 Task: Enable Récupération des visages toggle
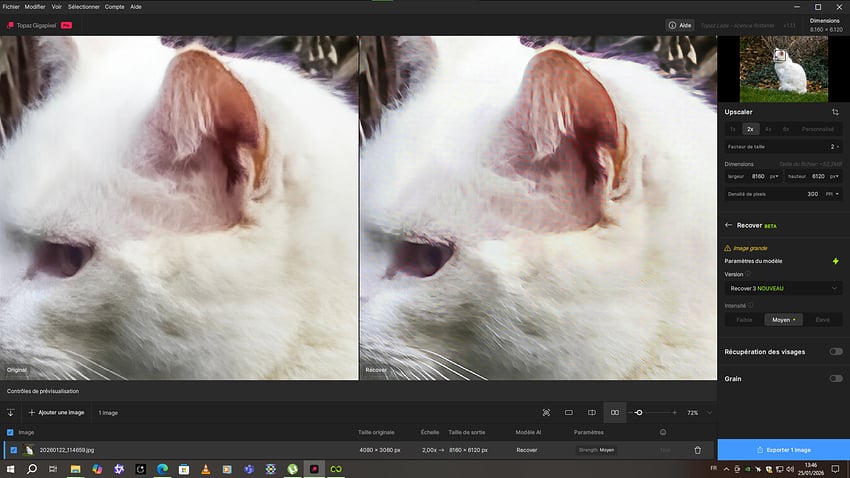pos(835,352)
